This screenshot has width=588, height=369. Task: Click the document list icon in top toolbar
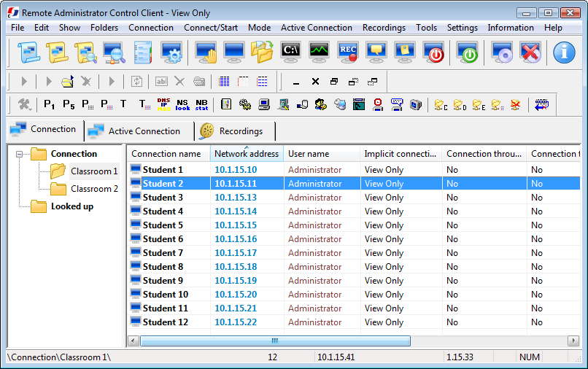tap(143, 52)
